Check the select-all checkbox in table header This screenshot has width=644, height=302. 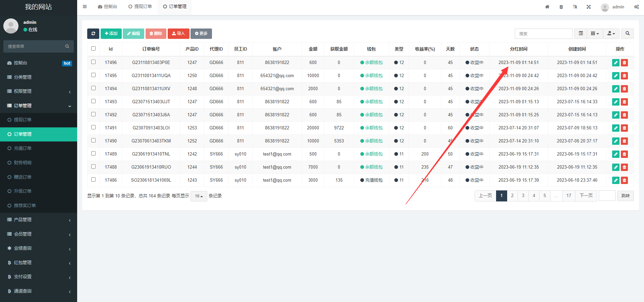94,49
